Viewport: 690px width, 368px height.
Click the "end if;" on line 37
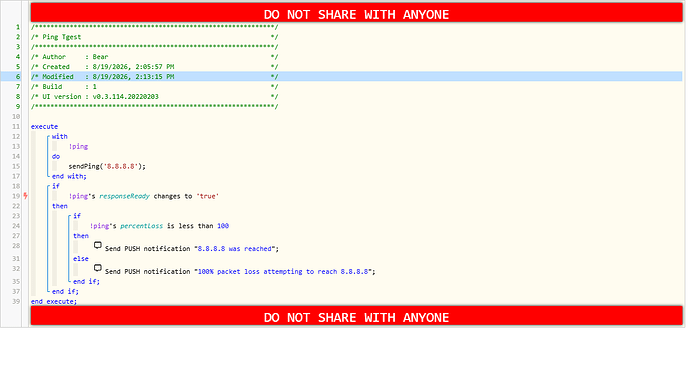(x=65, y=291)
